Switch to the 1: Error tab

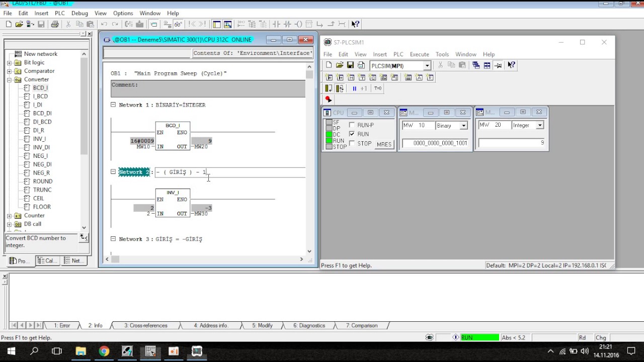click(62, 326)
